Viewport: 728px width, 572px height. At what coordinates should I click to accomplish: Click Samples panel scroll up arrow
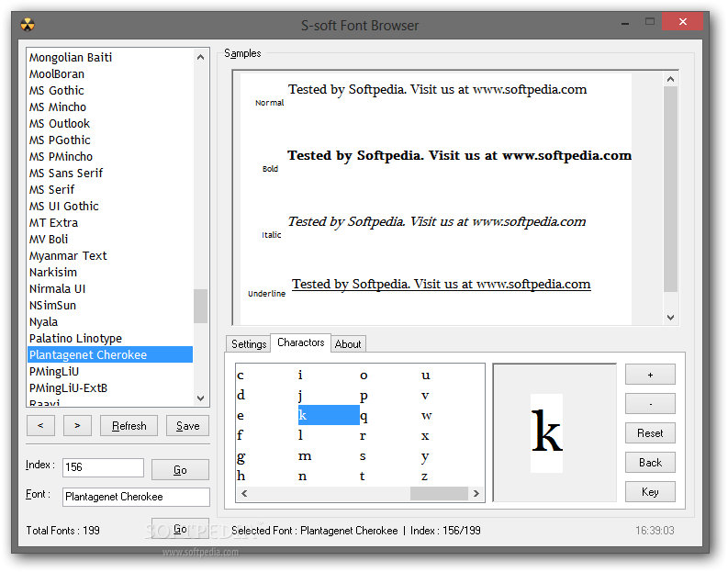coord(670,79)
